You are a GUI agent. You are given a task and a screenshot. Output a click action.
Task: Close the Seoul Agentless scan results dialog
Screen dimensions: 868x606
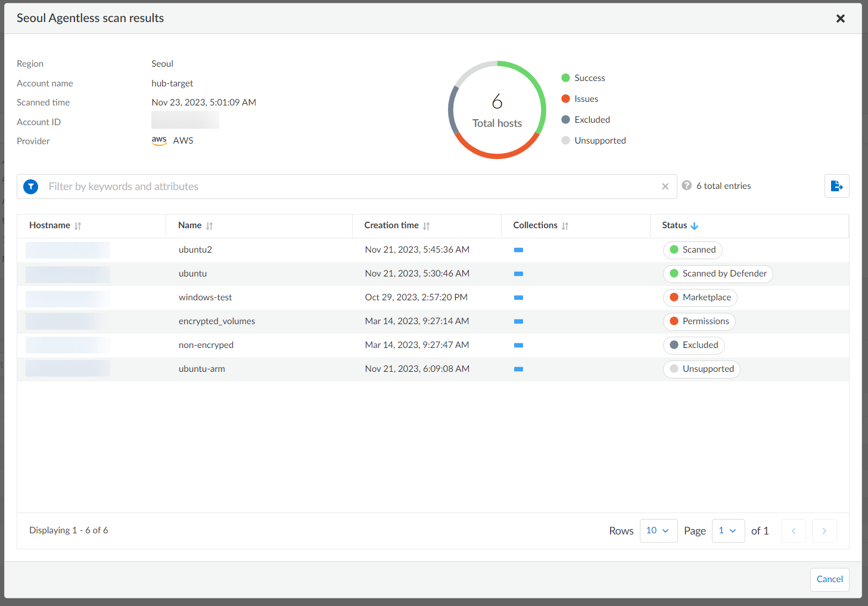(841, 18)
